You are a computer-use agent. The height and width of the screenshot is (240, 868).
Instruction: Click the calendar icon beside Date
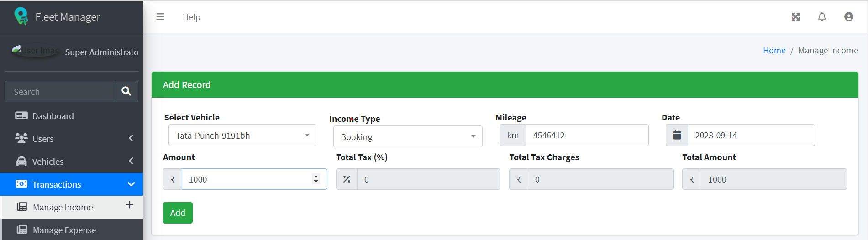click(x=677, y=135)
